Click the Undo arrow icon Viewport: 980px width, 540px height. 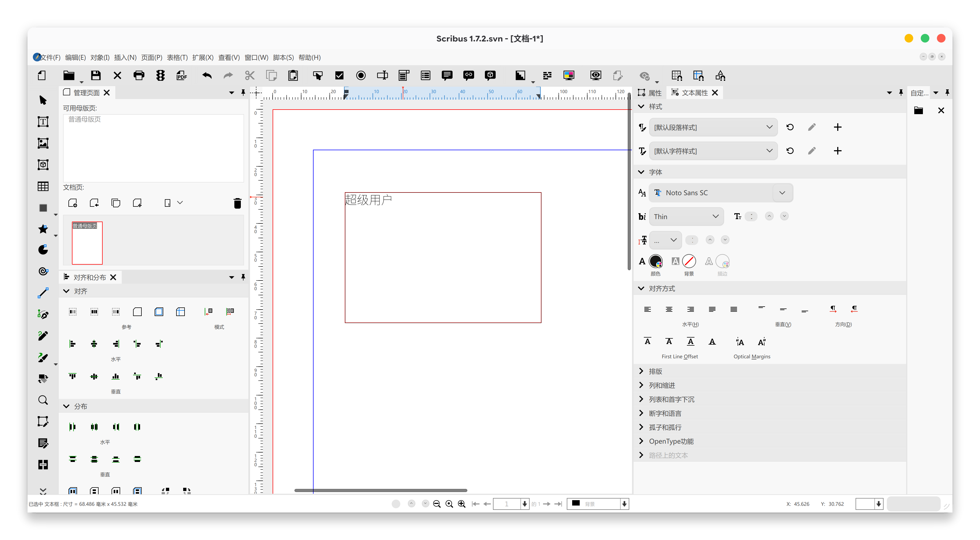pos(207,76)
